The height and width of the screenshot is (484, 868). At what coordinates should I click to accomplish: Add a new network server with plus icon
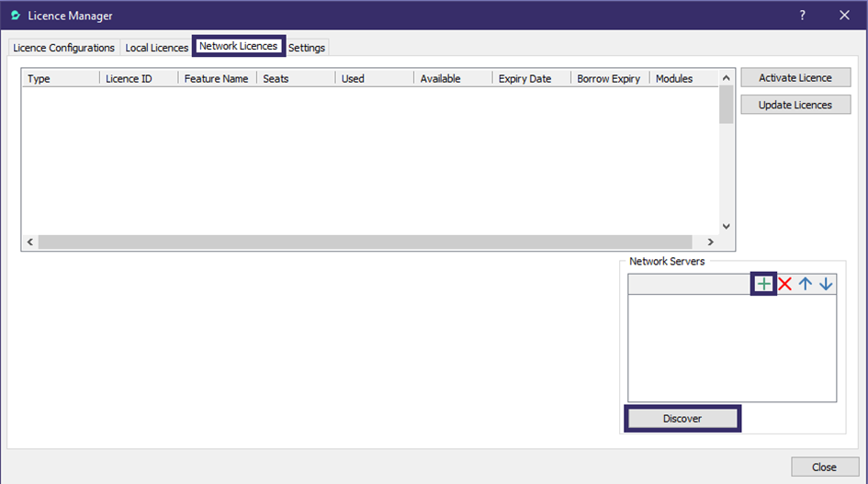763,284
